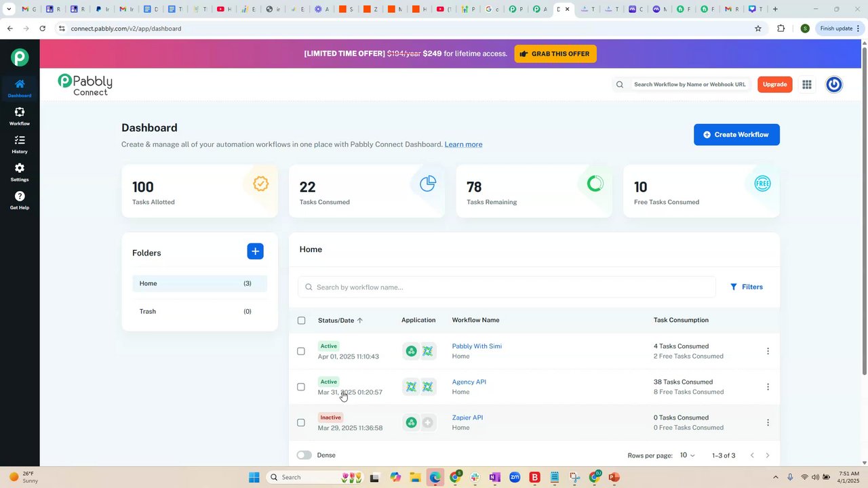Open the Pabbly With Simi workflow
This screenshot has width=868, height=488.
click(477, 346)
